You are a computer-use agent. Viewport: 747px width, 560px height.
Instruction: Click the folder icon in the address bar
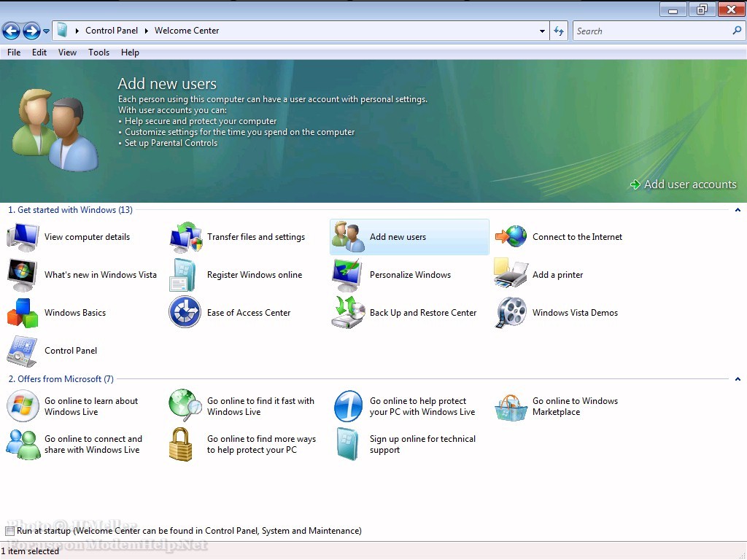click(62, 31)
